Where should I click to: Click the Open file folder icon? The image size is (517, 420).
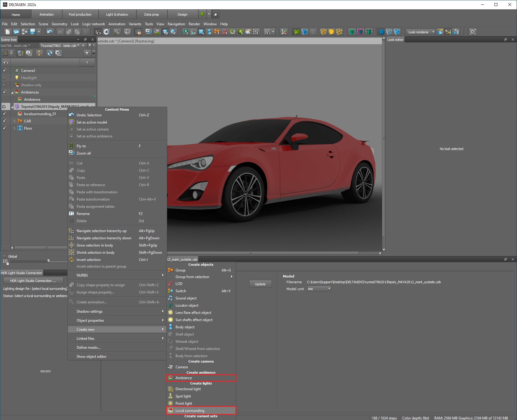[16, 32]
